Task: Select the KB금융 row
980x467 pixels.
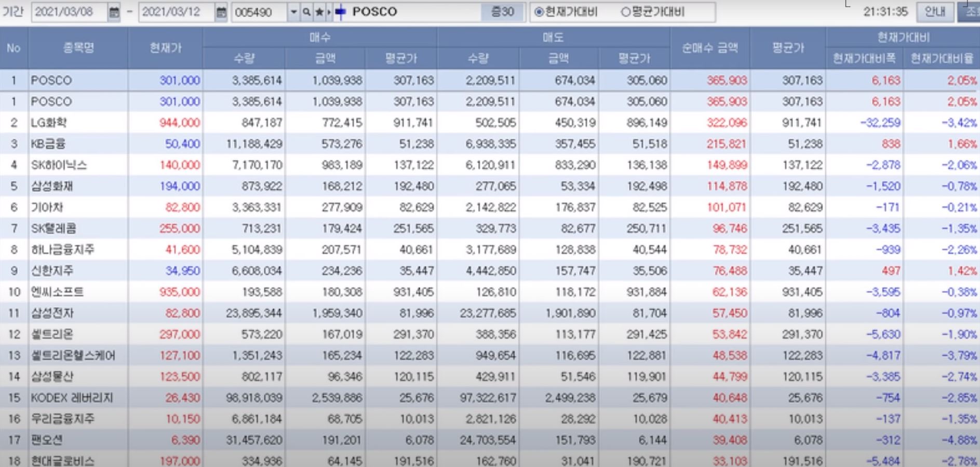Action: coord(490,144)
